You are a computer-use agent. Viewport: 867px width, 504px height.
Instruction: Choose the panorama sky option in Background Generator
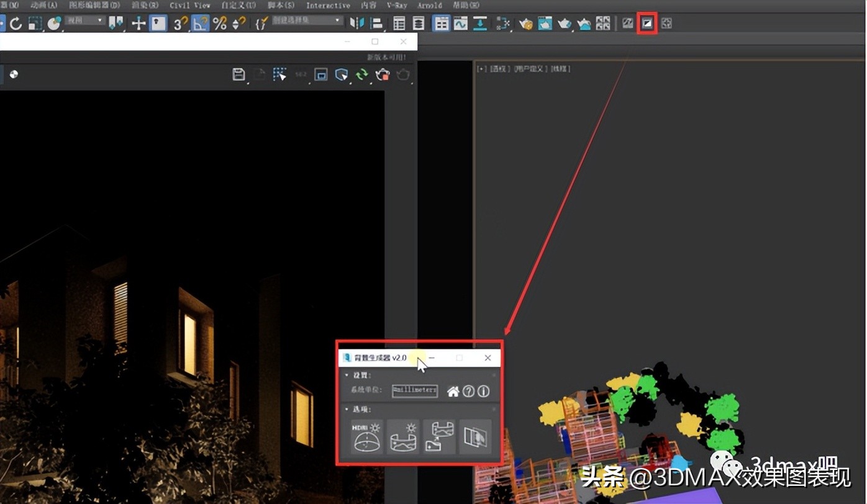point(403,437)
